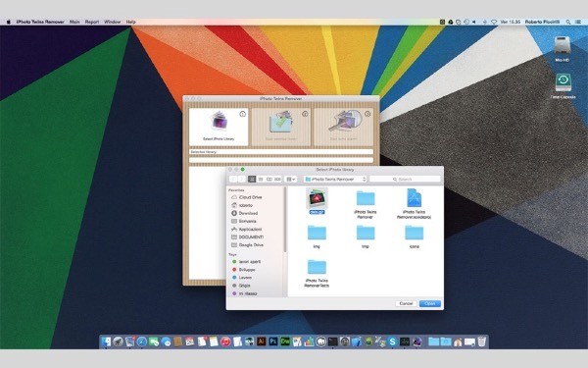
Task: Open the tmp folder
Action: 366,233
